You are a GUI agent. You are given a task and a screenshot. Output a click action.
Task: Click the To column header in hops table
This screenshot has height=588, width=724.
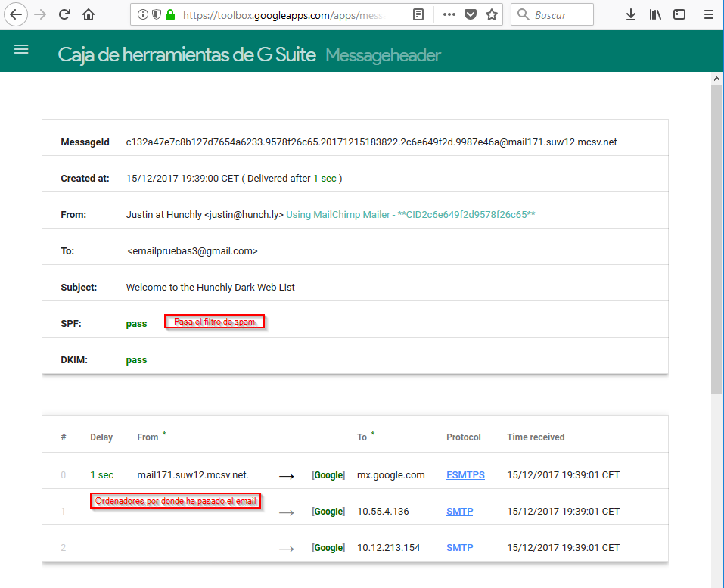point(362,437)
